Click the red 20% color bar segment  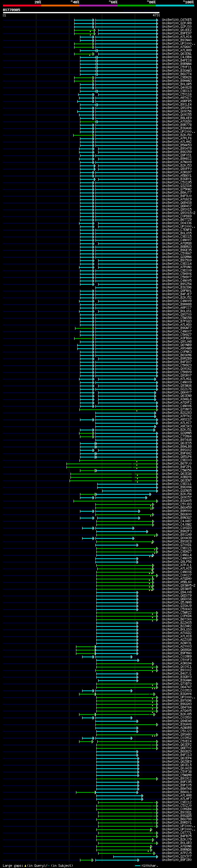coord(22,6)
